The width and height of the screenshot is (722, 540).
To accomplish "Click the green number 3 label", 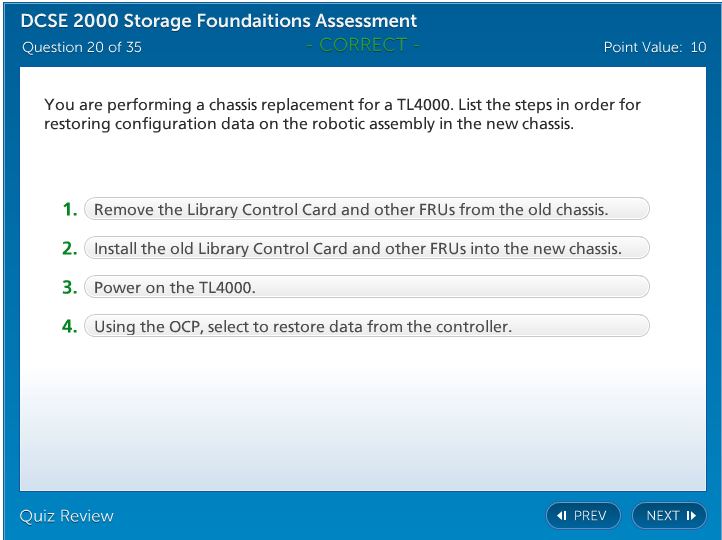I will (70, 288).
